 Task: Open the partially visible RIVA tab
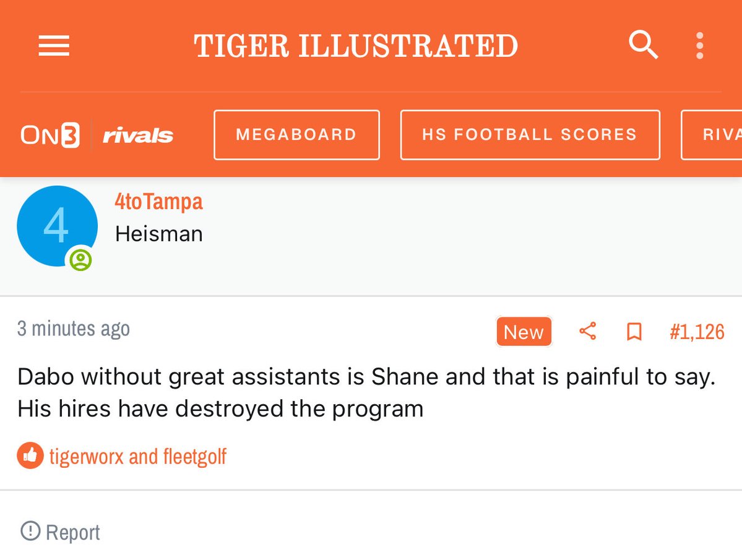tap(714, 135)
